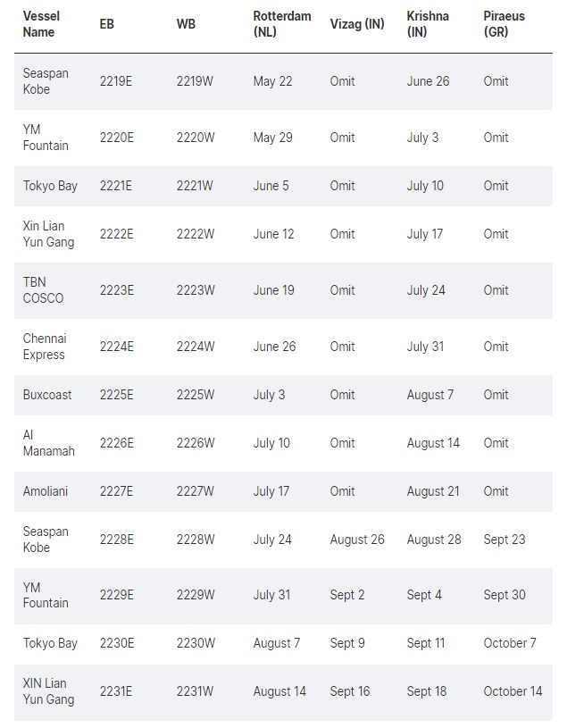Select the August 26 Vizag date
This screenshot has width=567, height=728.
tap(357, 540)
